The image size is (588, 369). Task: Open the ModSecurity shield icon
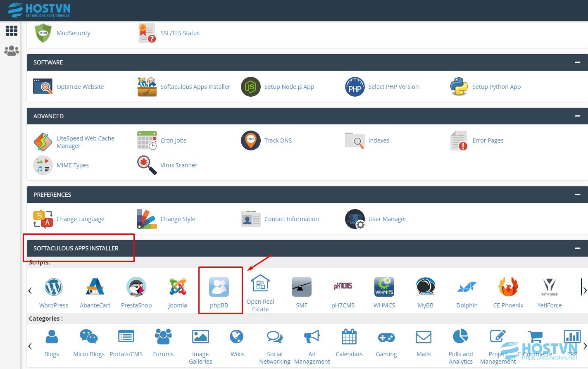(43, 33)
